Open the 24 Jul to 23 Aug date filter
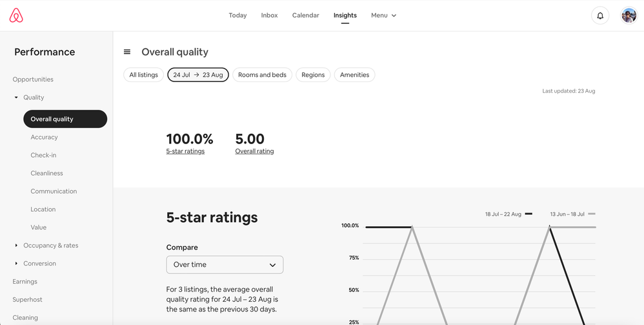The width and height of the screenshot is (644, 325). 198,75
